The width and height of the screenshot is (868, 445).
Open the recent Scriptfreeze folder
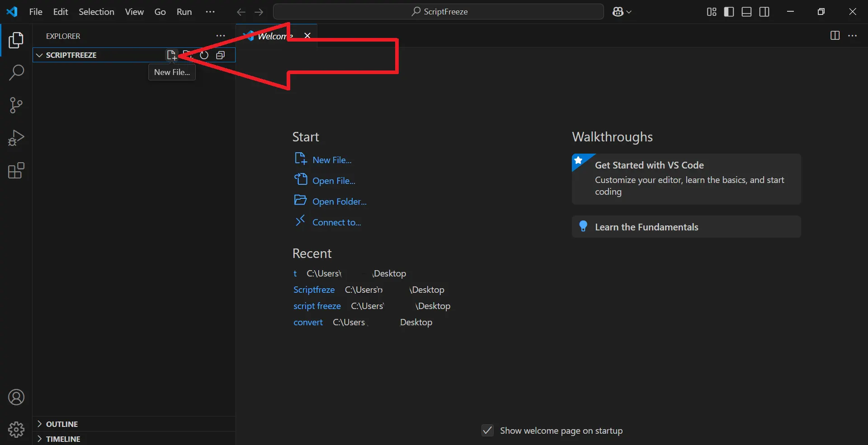click(314, 290)
